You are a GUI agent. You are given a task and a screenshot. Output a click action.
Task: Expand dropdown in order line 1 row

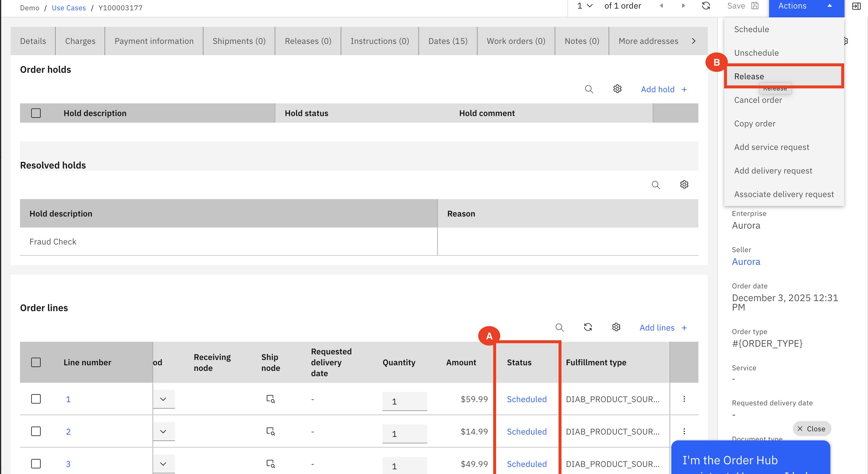tap(164, 399)
